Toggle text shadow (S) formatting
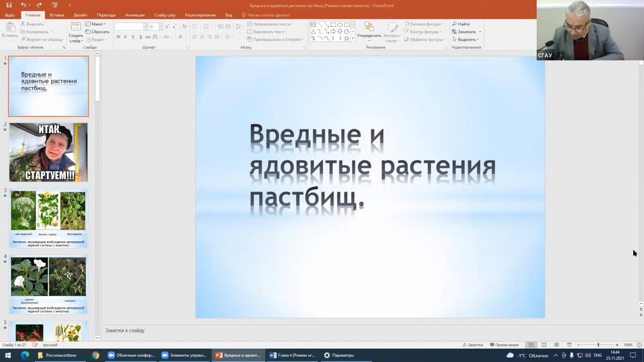 [141, 37]
